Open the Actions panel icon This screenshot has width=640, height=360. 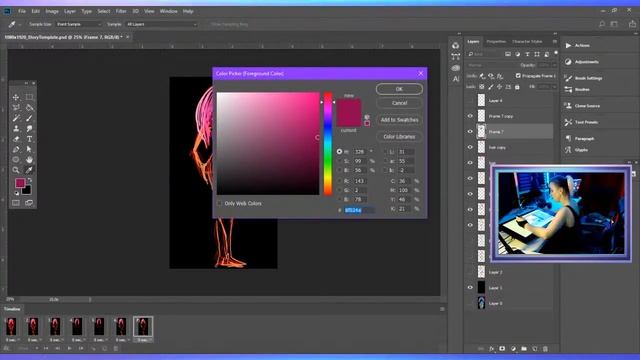tap(568, 45)
